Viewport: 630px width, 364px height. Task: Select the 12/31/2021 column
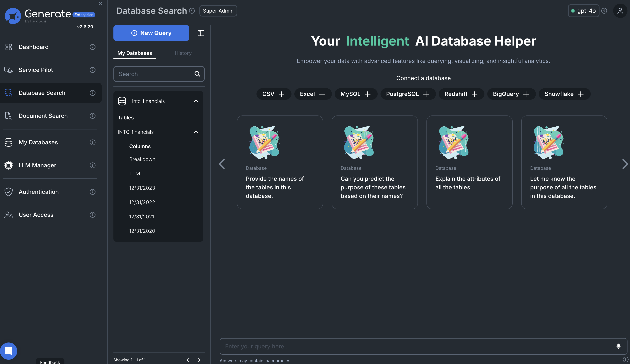pyautogui.click(x=141, y=217)
